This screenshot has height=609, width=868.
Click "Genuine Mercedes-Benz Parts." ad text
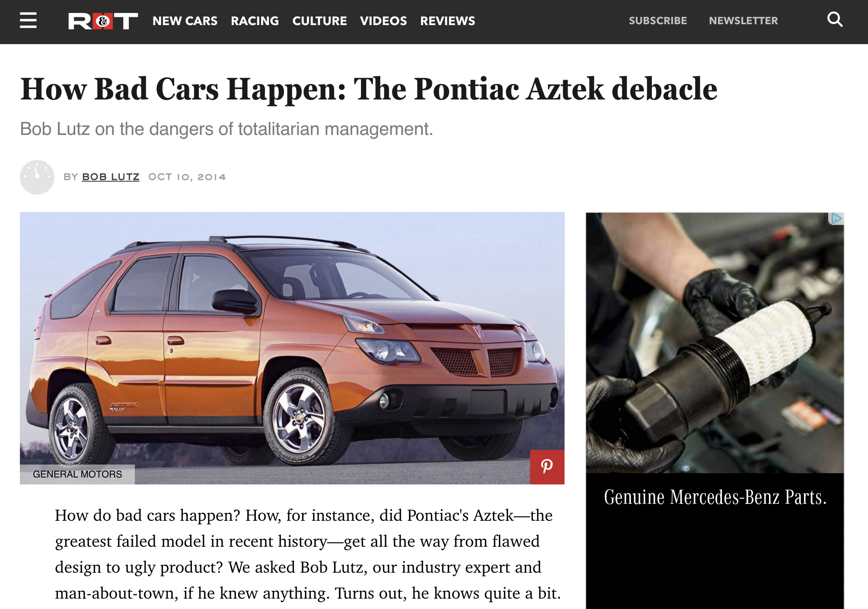click(x=715, y=497)
